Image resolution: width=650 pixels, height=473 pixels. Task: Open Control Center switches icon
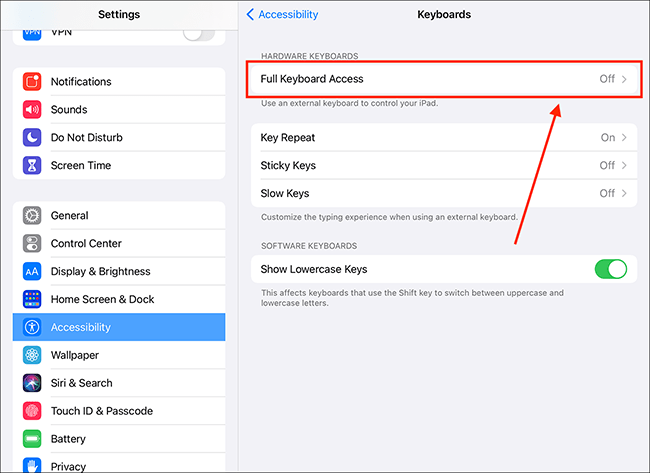32,243
